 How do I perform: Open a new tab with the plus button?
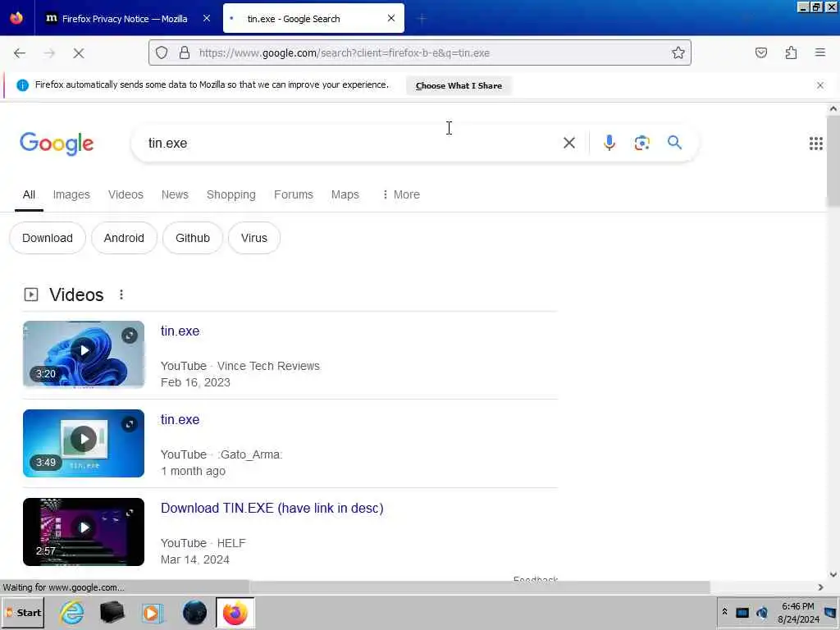(422, 19)
